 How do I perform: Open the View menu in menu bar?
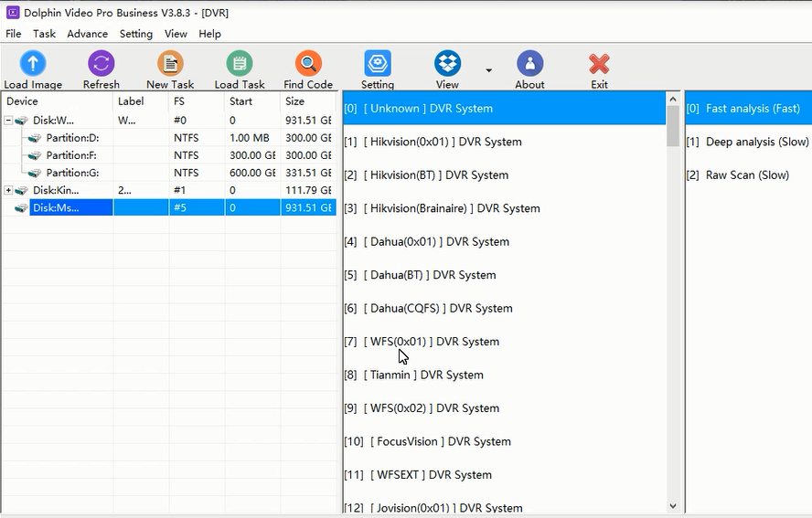(x=176, y=34)
